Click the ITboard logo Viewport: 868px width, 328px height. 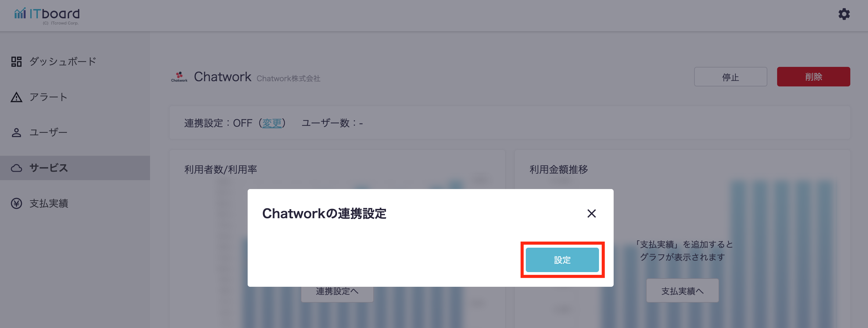point(47,16)
